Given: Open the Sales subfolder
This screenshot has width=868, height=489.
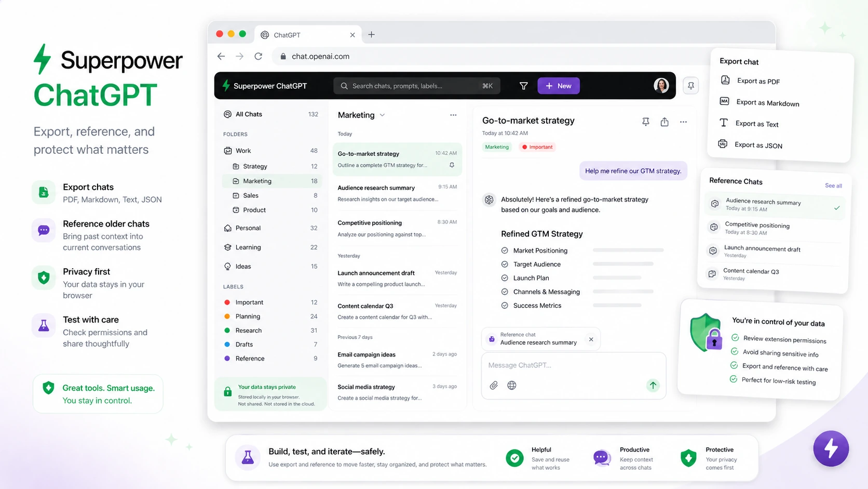Looking at the screenshot, I should click(x=271, y=195).
